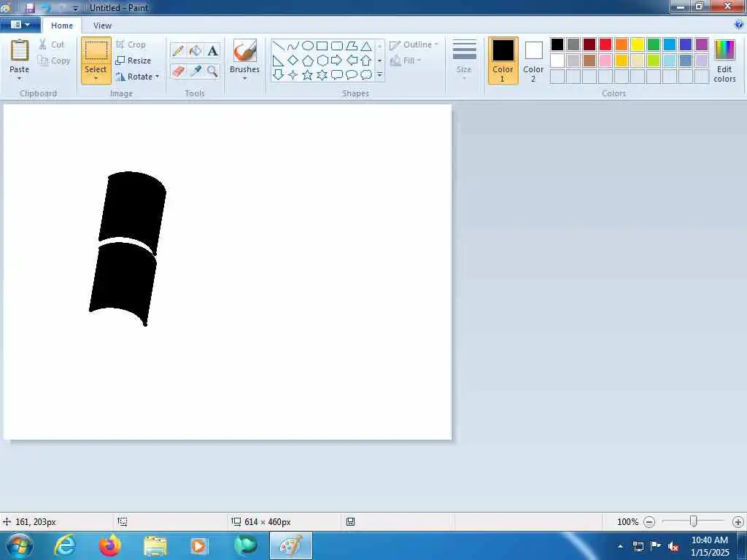Select the Five-point star shape
Image resolution: width=747 pixels, height=560 pixels.
click(308, 75)
